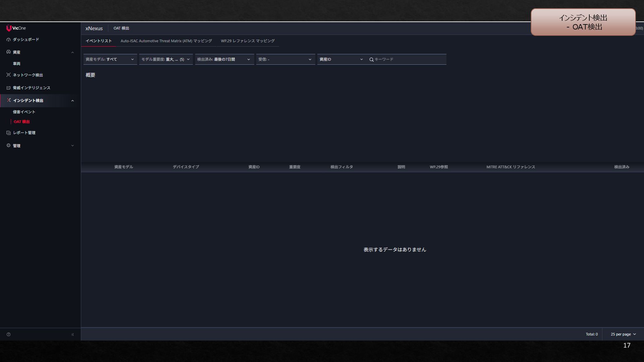Click the Management (管理) gear icon
The image size is (644, 362).
pyautogui.click(x=8, y=145)
